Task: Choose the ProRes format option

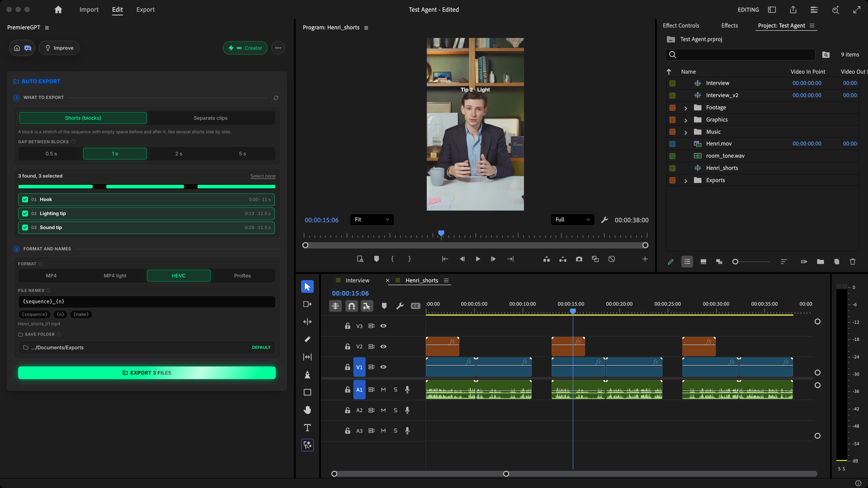Action: pos(242,276)
